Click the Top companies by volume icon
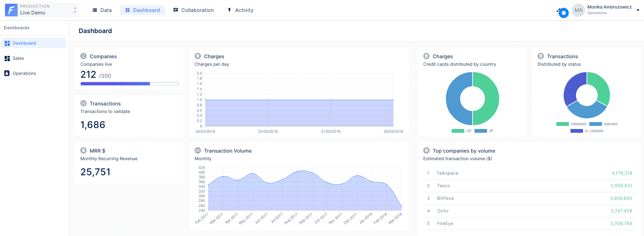 tap(426, 150)
